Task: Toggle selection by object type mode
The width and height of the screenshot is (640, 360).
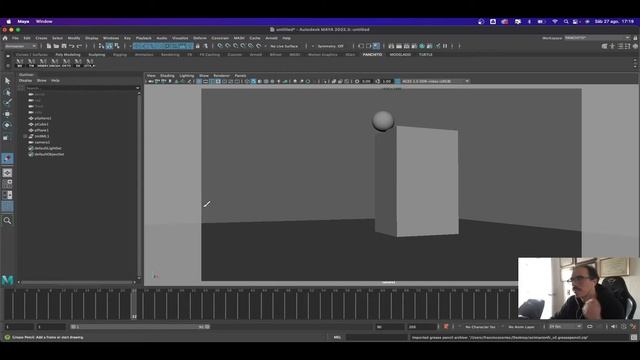Action: 109,46
